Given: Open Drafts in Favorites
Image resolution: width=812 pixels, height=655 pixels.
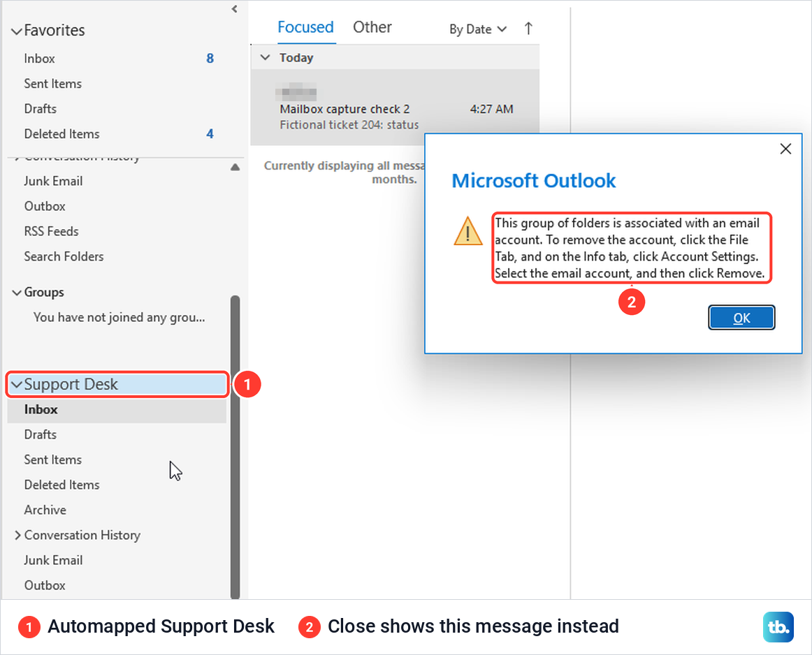Looking at the screenshot, I should 41,109.
